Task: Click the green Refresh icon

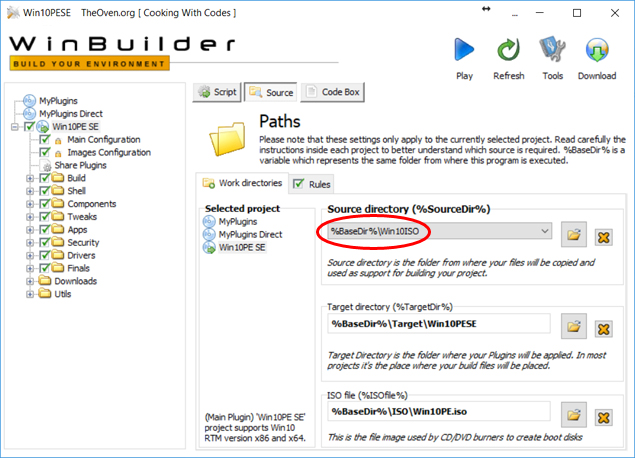Action: [508, 50]
